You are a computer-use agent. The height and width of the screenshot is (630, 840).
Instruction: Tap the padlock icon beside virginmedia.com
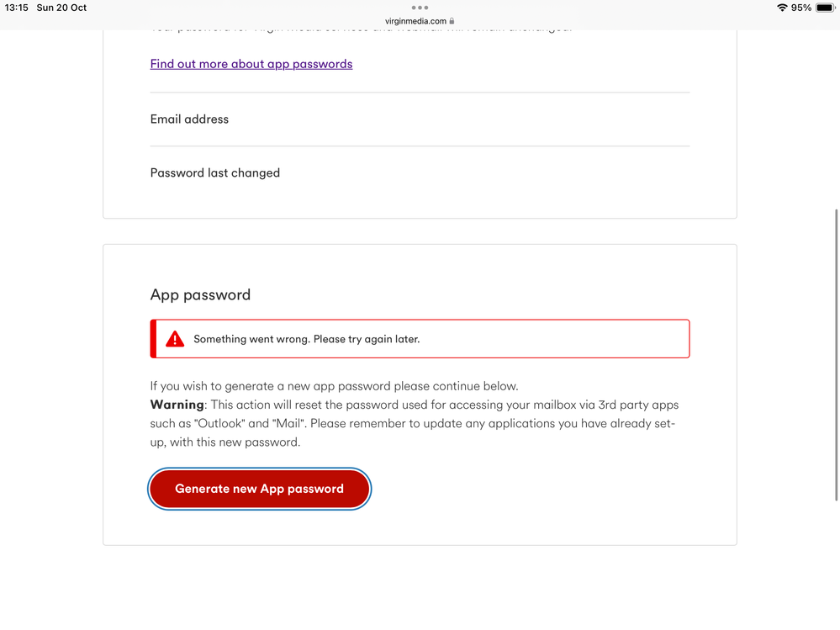(452, 21)
